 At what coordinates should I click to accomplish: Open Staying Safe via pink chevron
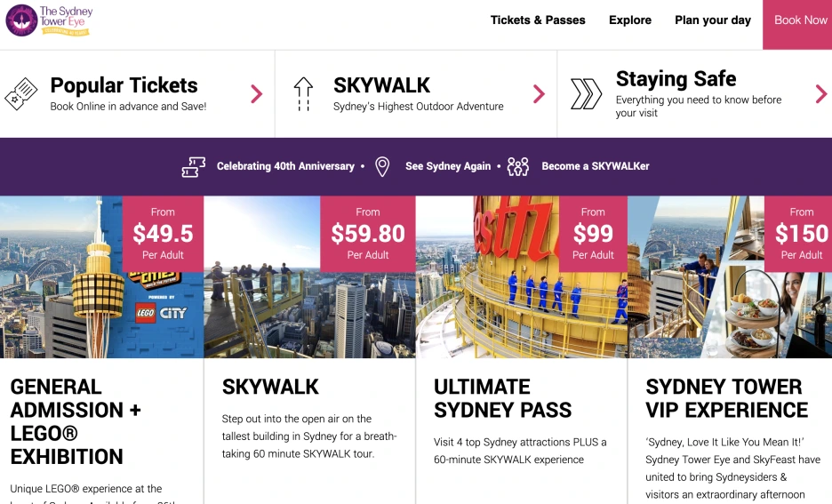[820, 94]
